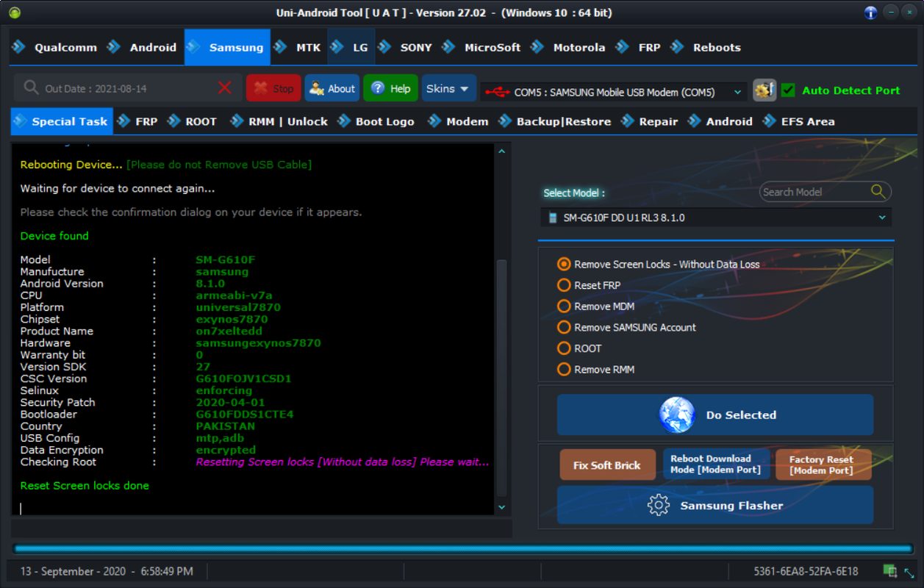Click the resize arrow icon in status bar
The image size is (924, 588).
tap(909, 572)
